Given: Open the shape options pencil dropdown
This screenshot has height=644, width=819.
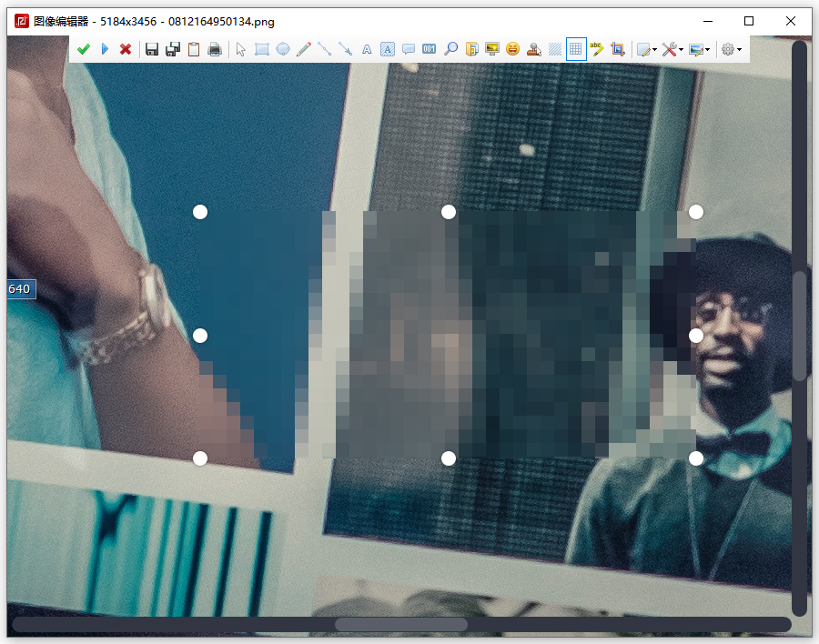Looking at the screenshot, I should pos(647,50).
